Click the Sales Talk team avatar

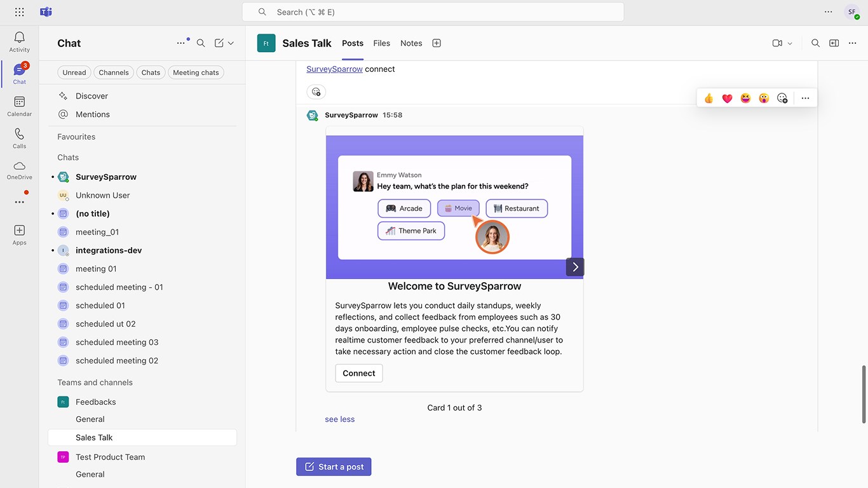click(266, 43)
